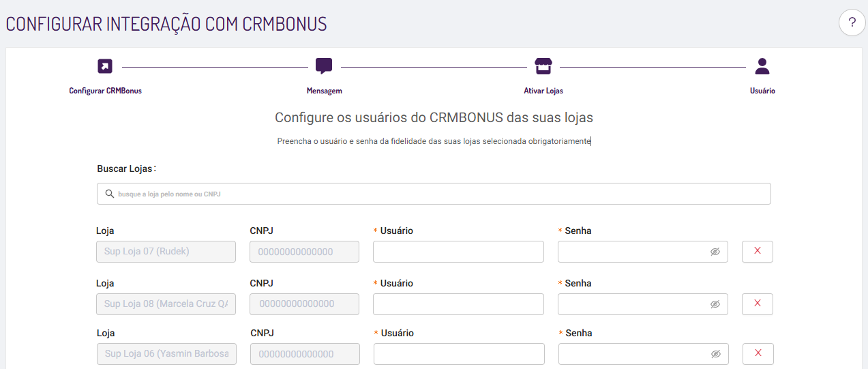Show password for Sup Loja 07

715,252
